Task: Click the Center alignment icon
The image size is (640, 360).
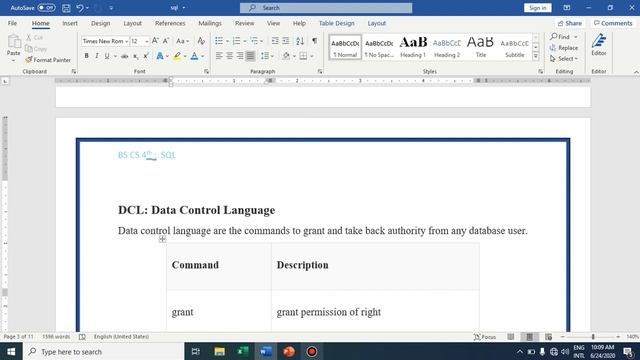Action: point(229,56)
